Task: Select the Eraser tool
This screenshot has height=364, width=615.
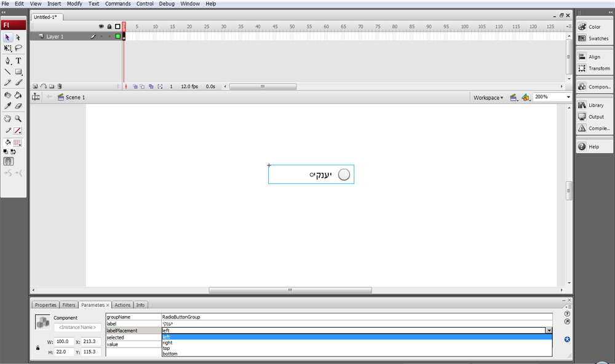Action: click(18, 106)
